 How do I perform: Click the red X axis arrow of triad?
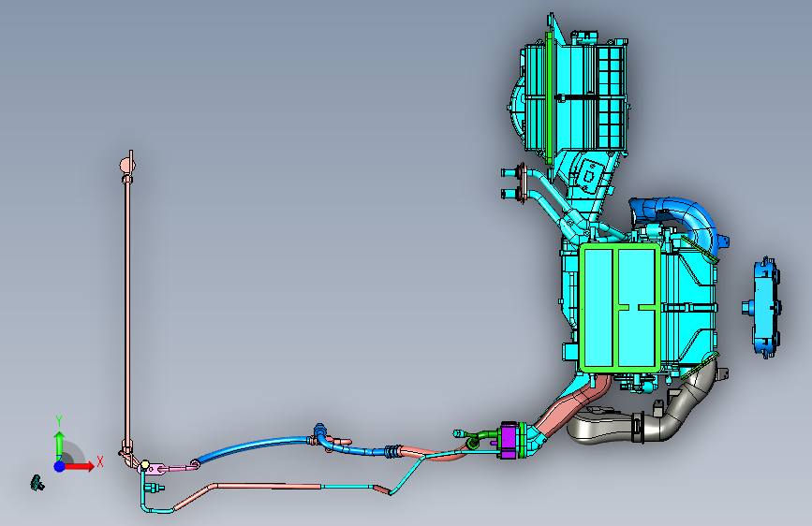pyautogui.click(x=81, y=466)
